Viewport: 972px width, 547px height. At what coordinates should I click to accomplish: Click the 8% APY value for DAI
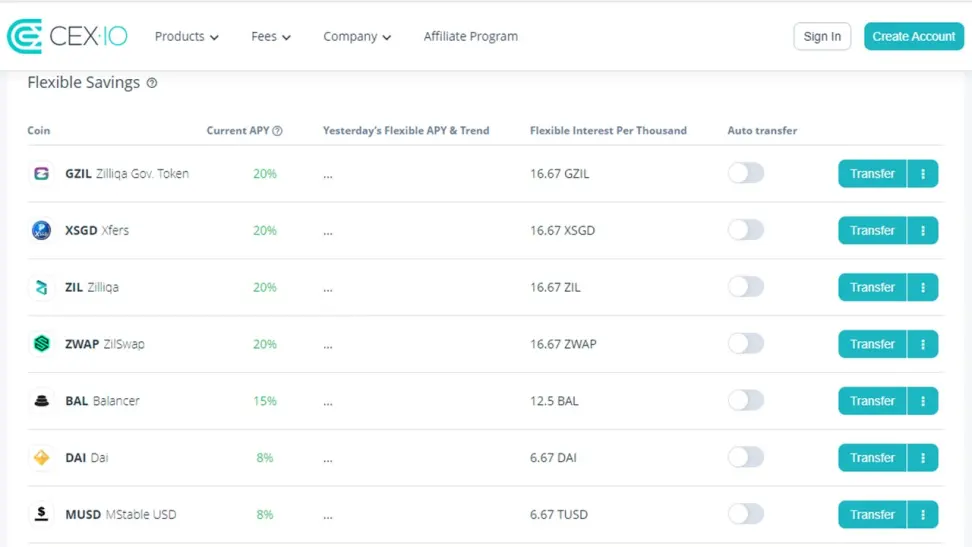pos(265,458)
